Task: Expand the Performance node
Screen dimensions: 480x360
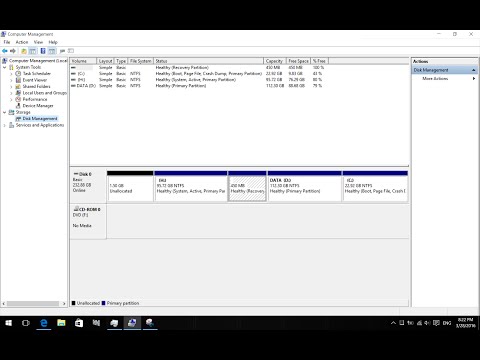Action: (11, 99)
